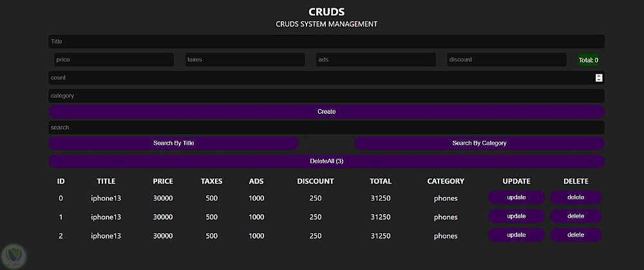Update the product with ID 0
The width and height of the screenshot is (644, 270).
click(x=516, y=198)
